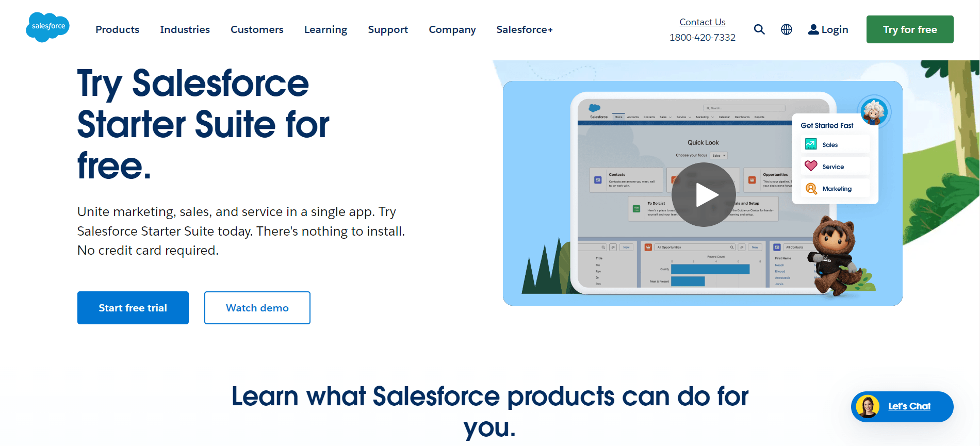The height and width of the screenshot is (446, 980).
Task: Open the Industries menu
Action: pos(185,29)
